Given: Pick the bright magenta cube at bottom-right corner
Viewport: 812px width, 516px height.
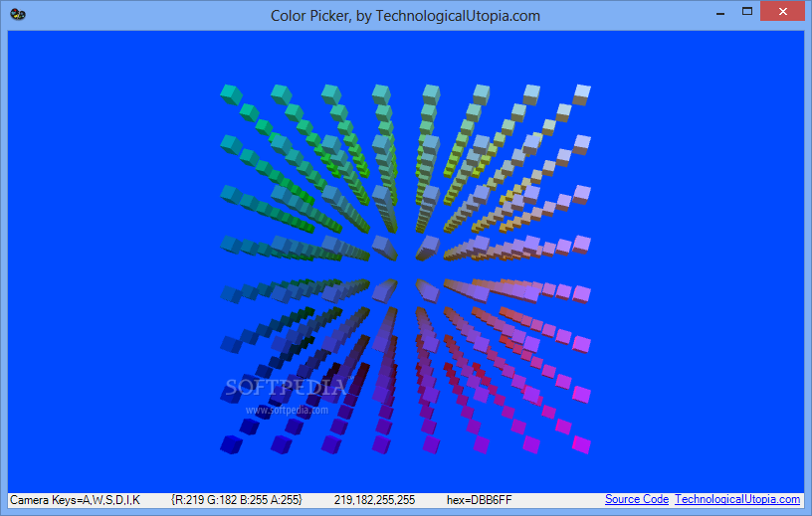Looking at the screenshot, I should (x=581, y=445).
